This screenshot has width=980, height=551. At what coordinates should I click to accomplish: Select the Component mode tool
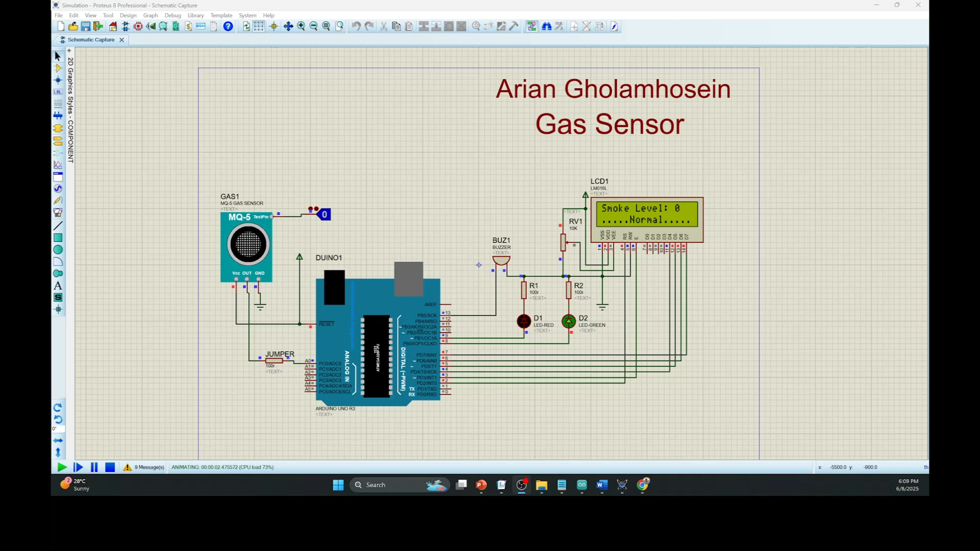pyautogui.click(x=58, y=68)
